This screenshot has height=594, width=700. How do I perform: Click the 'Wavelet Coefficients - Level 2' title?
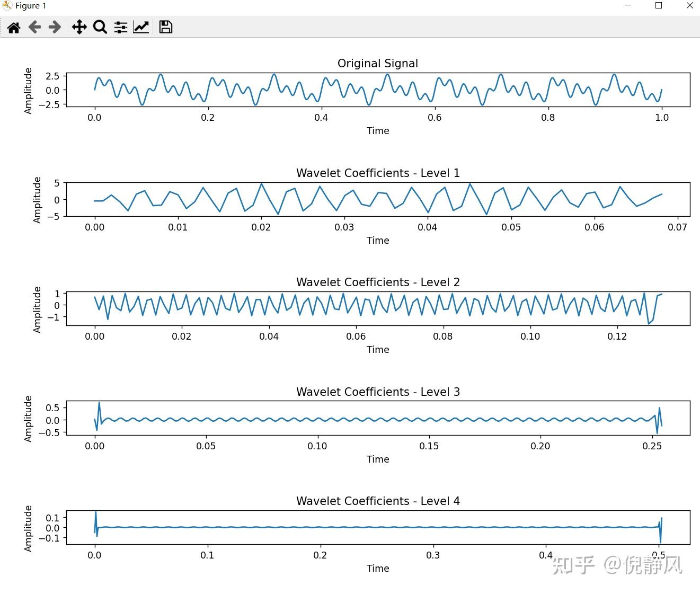[377, 282]
